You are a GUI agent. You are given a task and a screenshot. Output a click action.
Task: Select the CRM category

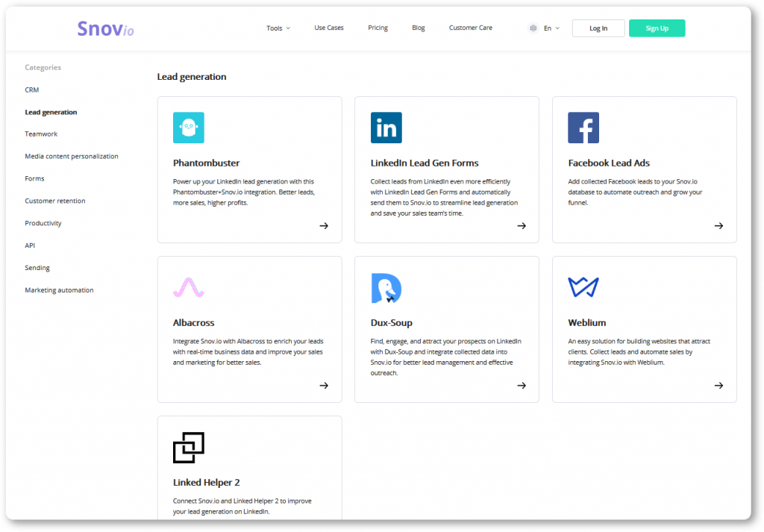click(x=31, y=90)
